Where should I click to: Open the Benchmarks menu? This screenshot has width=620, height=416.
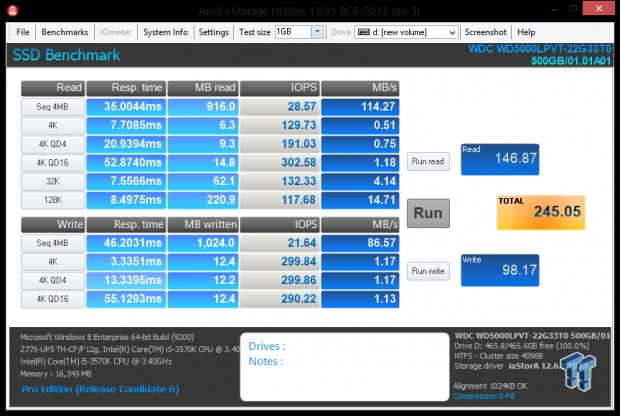[65, 32]
